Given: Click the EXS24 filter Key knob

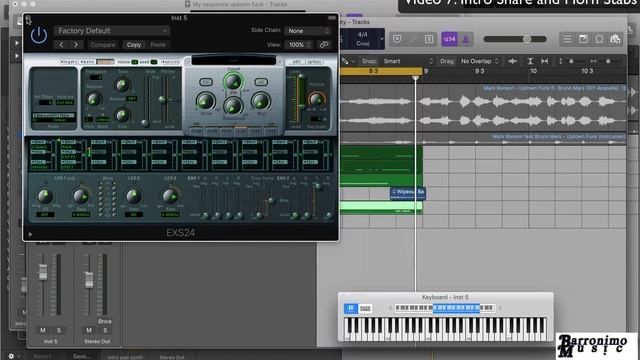Looking at the screenshot, I should (261, 101).
